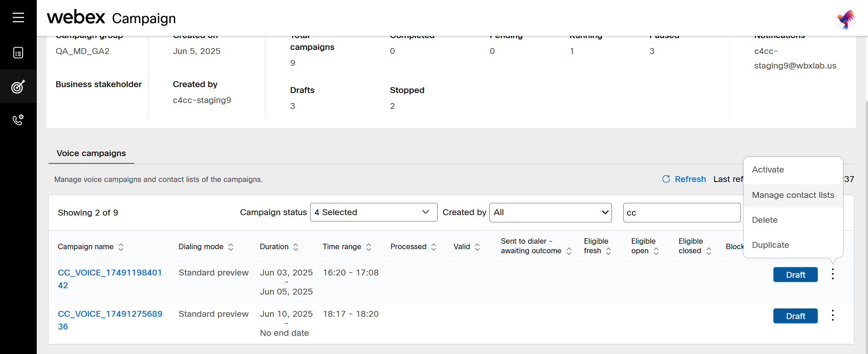868x354 pixels.
Task: Click the 'Stopped' count label
Action: tap(407, 90)
